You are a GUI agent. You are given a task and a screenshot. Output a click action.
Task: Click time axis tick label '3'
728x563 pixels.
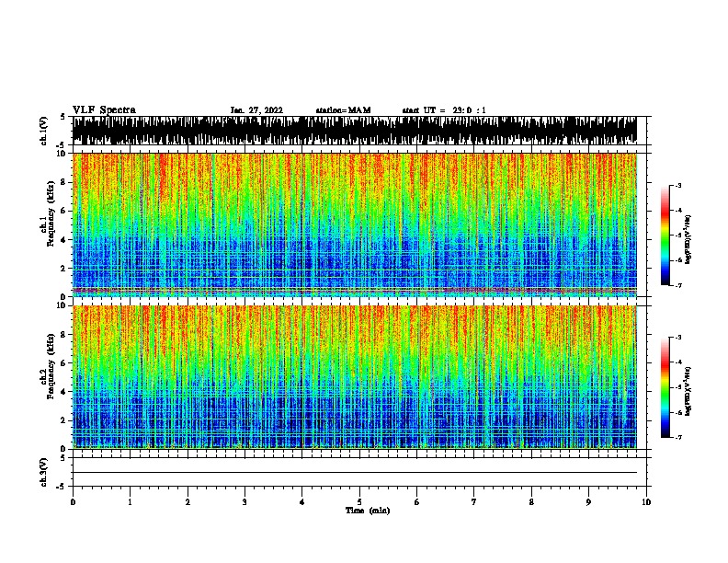tap(245, 502)
